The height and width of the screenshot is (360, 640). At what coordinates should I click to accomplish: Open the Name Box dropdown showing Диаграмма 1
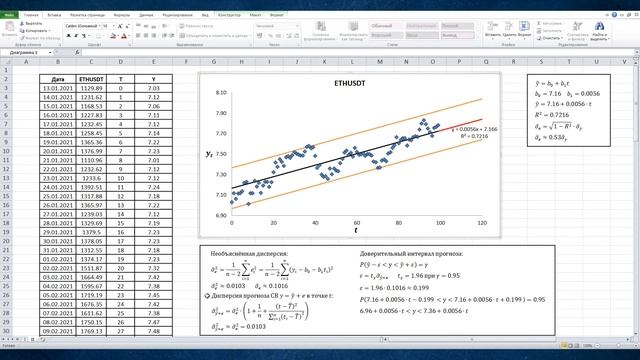pyautogui.click(x=50, y=53)
